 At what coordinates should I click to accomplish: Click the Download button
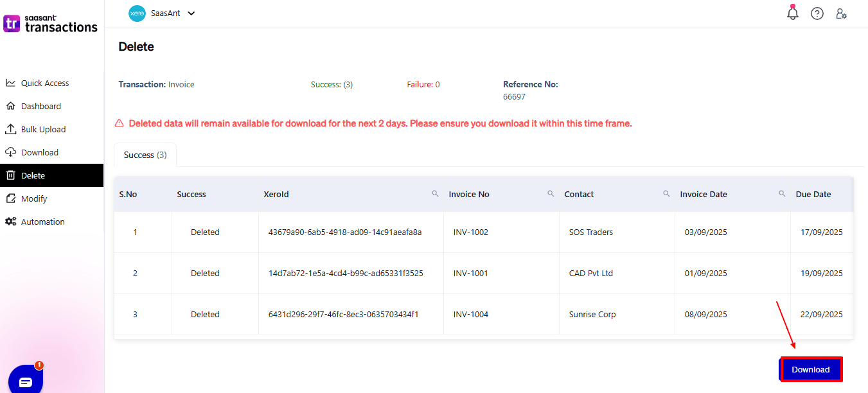810,369
